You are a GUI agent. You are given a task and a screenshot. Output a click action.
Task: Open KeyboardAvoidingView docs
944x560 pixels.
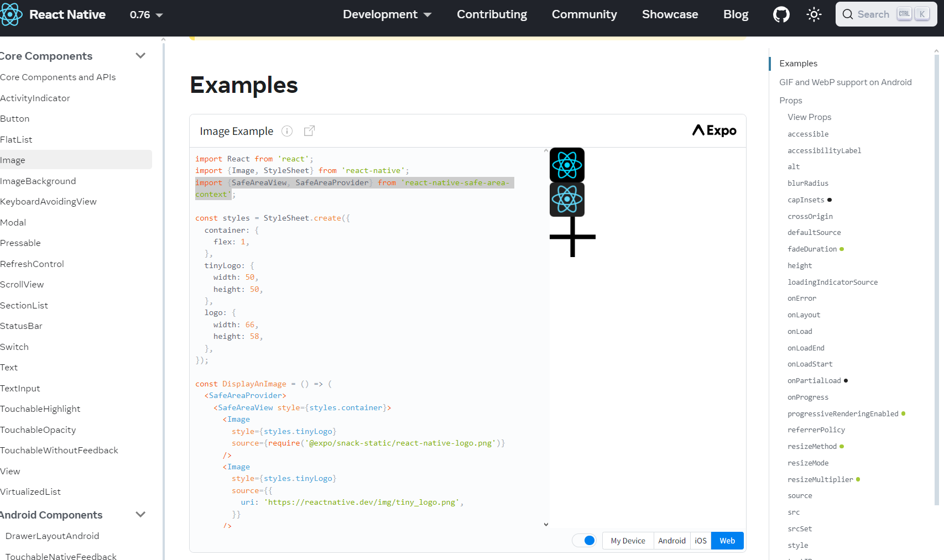click(x=48, y=202)
